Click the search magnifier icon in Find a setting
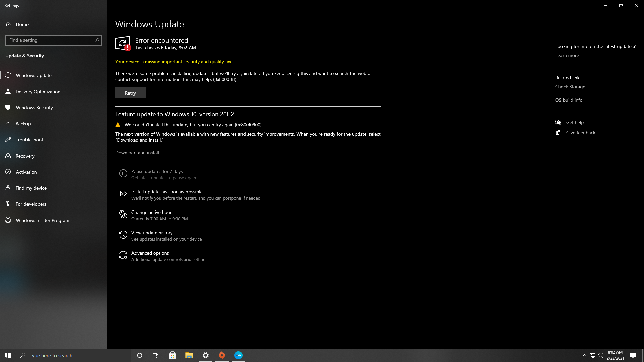The width and height of the screenshot is (644, 362). (97, 40)
